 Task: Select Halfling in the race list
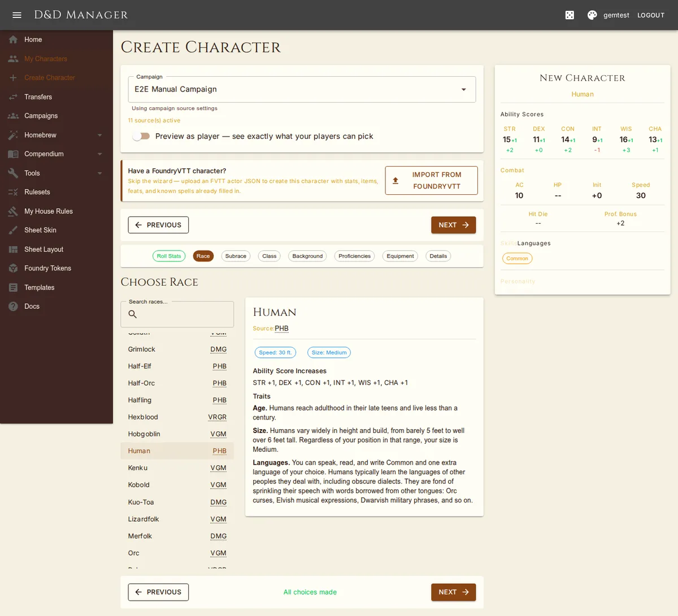[177, 400]
